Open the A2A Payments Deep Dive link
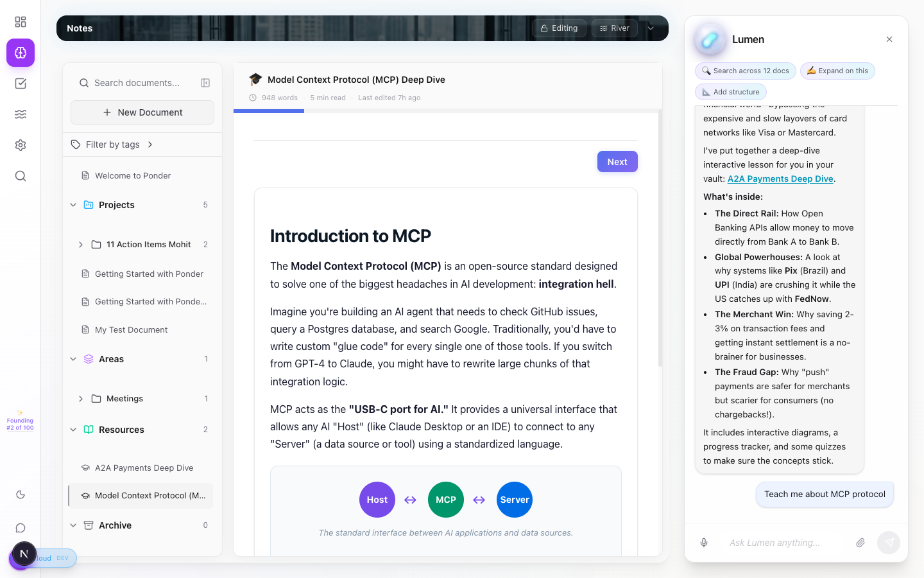924x578 pixels. click(780, 179)
